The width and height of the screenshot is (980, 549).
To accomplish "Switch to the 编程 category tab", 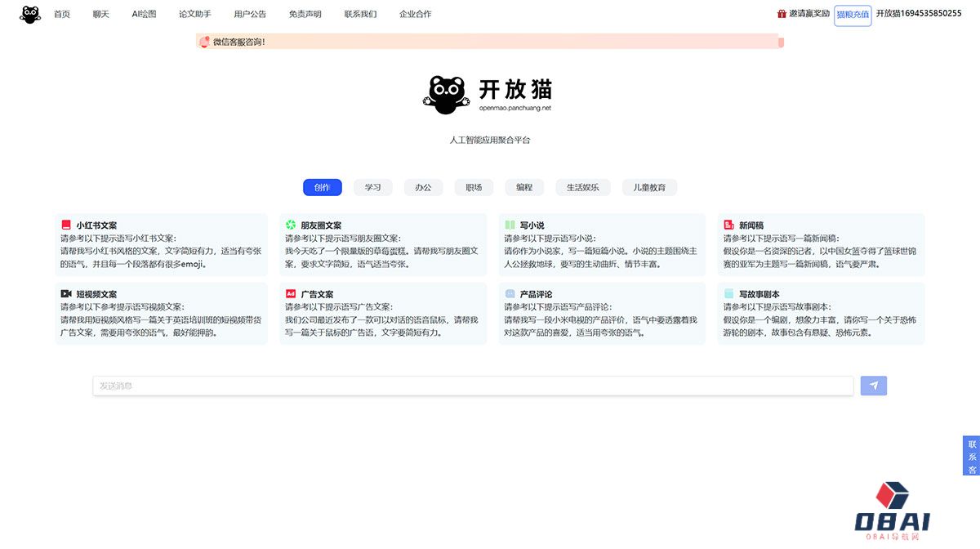I will pyautogui.click(x=524, y=187).
